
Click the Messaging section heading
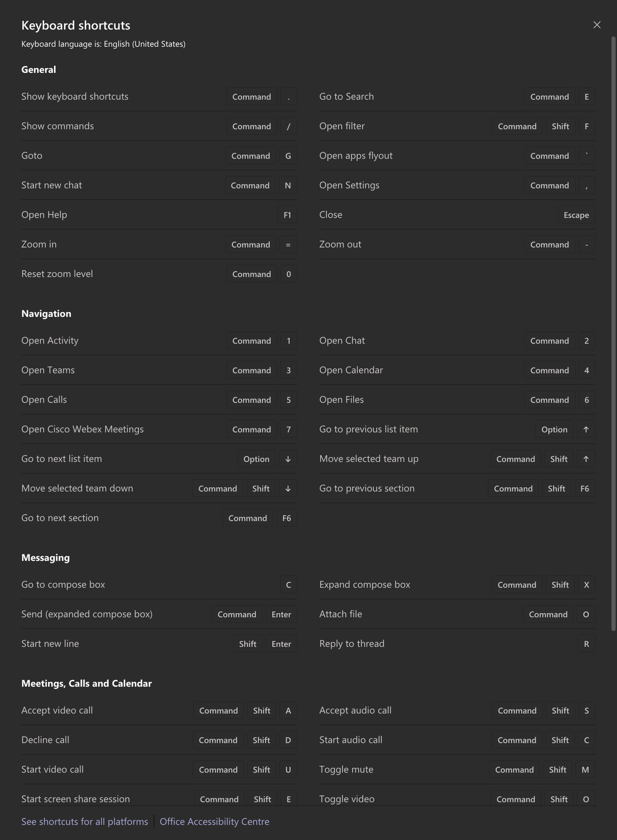click(45, 558)
